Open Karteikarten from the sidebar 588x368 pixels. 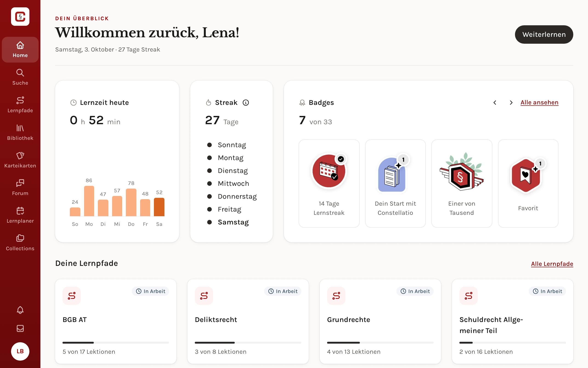[x=20, y=160]
